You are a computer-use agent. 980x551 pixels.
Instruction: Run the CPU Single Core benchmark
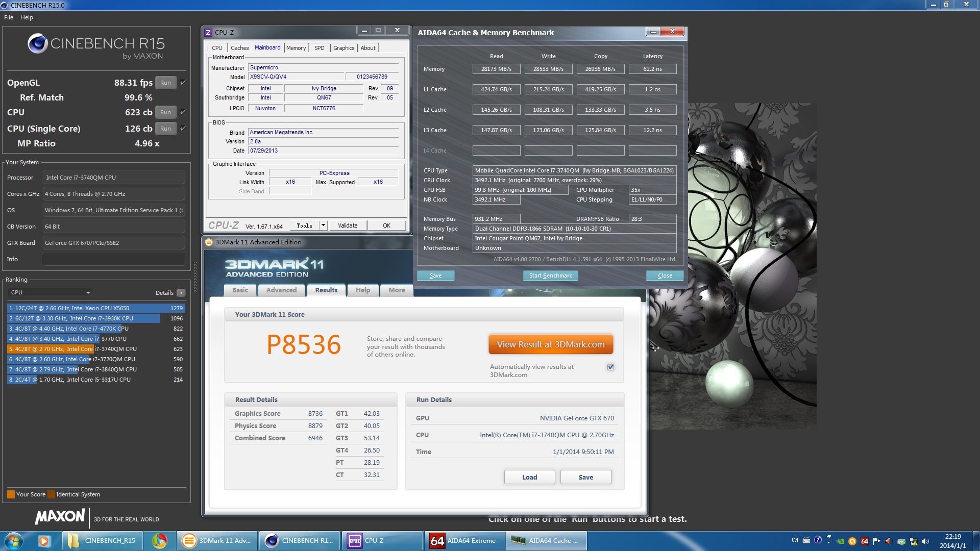[x=165, y=129]
